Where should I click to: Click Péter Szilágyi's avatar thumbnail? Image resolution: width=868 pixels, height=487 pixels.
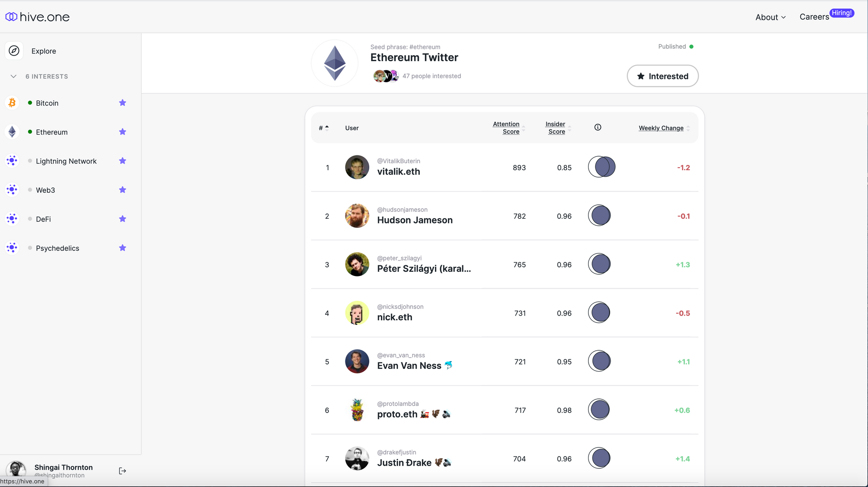click(357, 264)
